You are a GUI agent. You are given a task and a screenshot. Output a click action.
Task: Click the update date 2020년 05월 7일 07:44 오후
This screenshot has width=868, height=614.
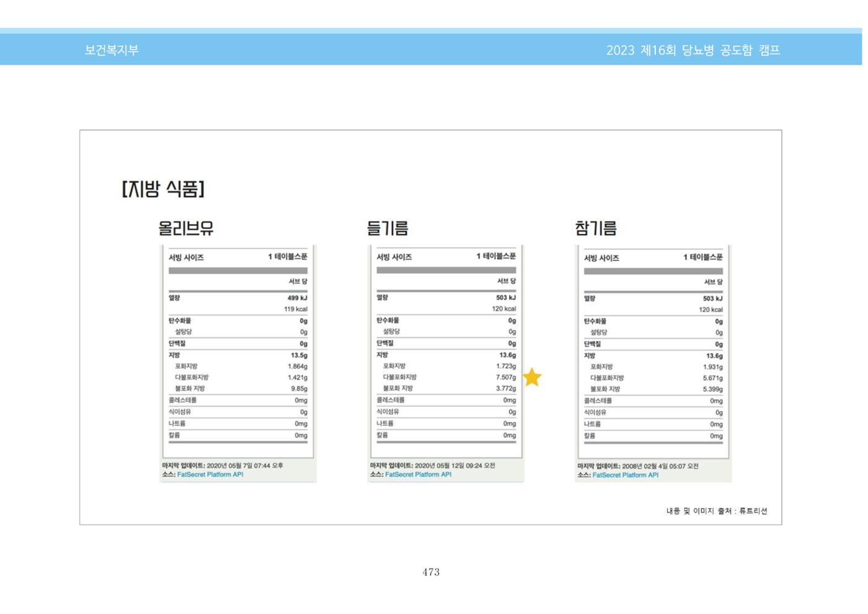[x=245, y=465]
